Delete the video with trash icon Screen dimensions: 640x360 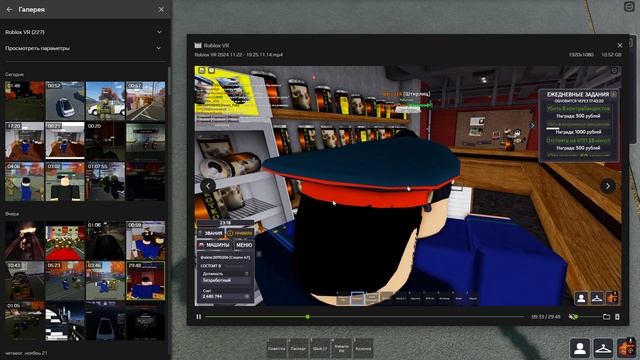pyautogui.click(x=617, y=317)
